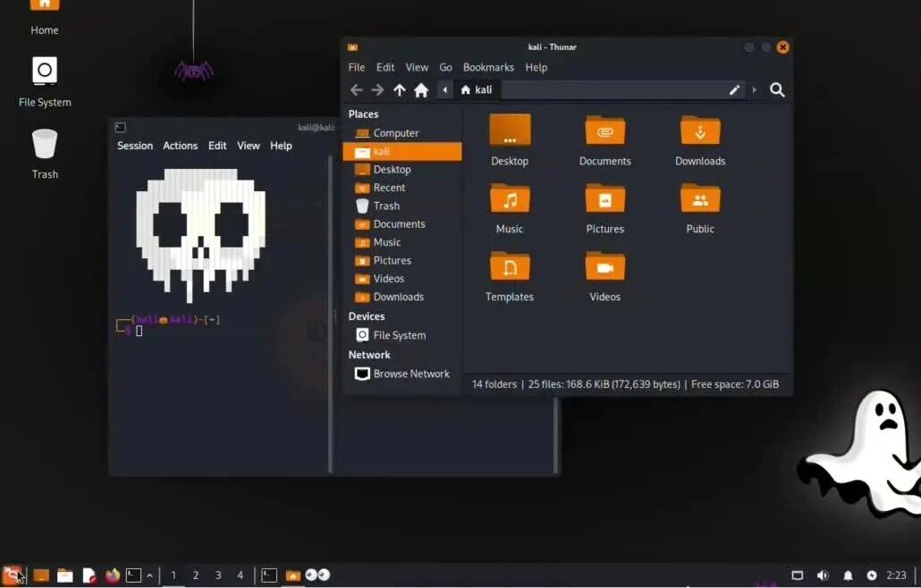This screenshot has width=921, height=588.
Task: Select the Documents folder icon
Action: click(605, 140)
